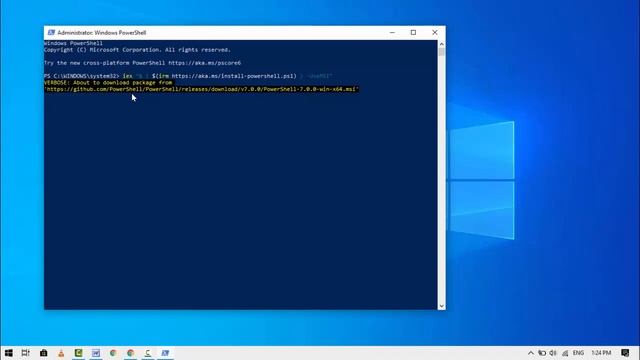Open Task View from the taskbar
Screen dimensions: 640x360
25,353
